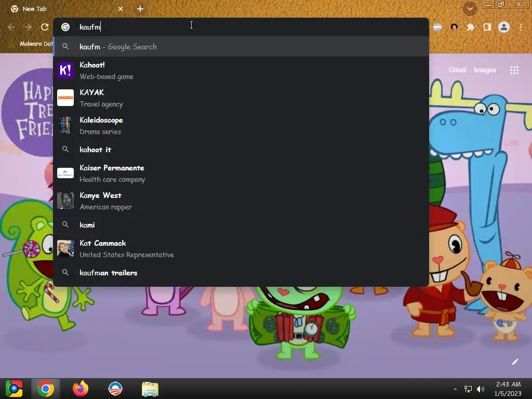Toggle the side panel icon
The height and width of the screenshot is (399, 532).
[487, 27]
